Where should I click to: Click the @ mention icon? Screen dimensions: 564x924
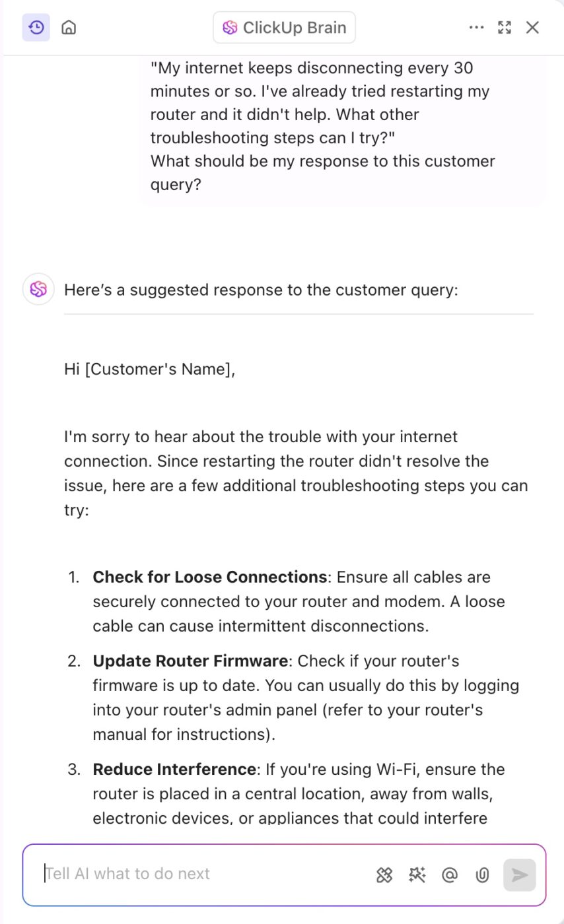[450, 874]
